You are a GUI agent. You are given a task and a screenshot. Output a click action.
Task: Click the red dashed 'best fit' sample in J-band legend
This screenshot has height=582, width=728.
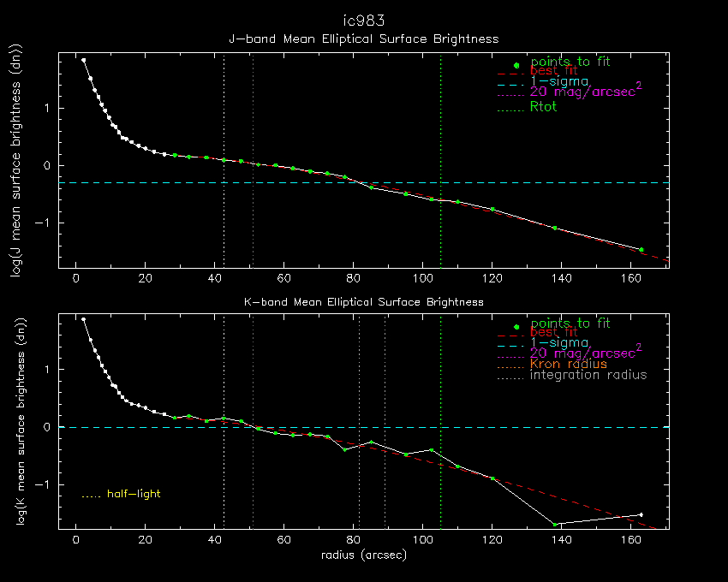click(510, 75)
